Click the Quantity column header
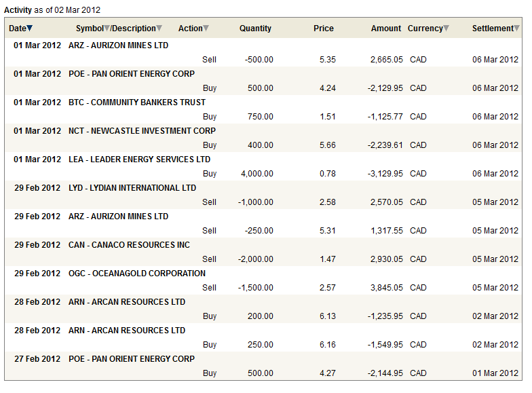Screen dimensions: 532x393 point(255,29)
